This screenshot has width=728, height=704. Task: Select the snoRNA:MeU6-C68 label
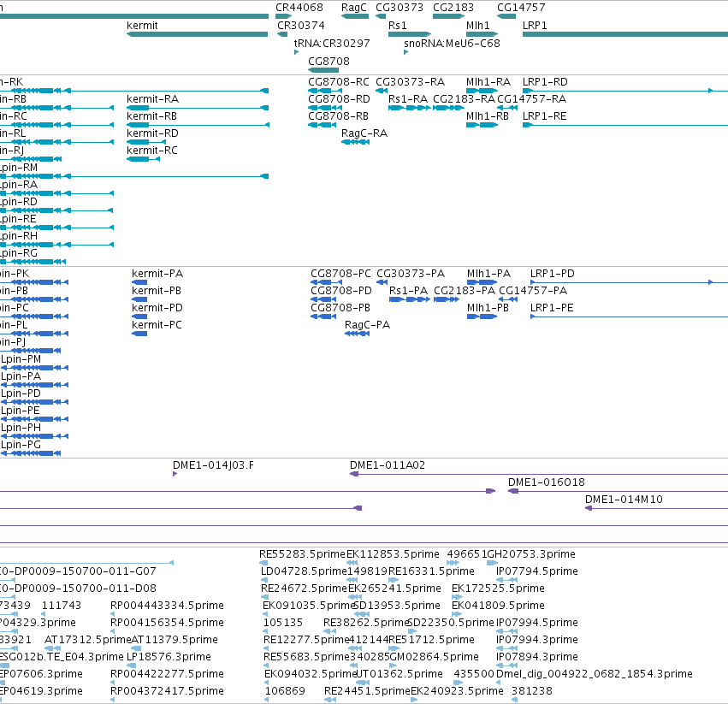point(452,44)
